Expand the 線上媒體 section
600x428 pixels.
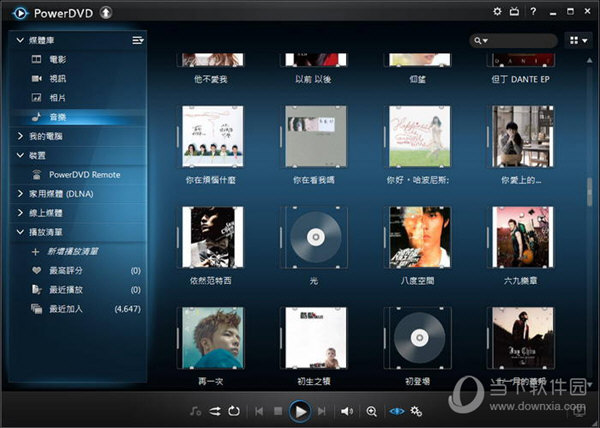(20, 213)
